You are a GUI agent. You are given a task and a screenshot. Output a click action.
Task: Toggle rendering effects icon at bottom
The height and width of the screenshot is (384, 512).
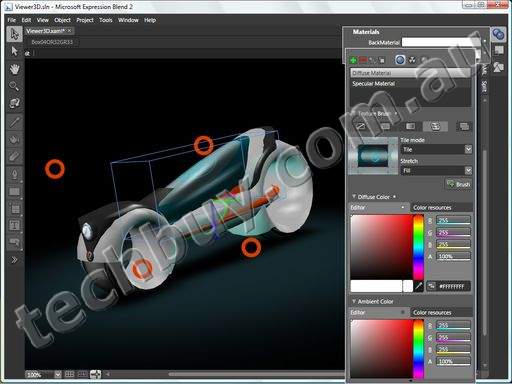coord(95,374)
